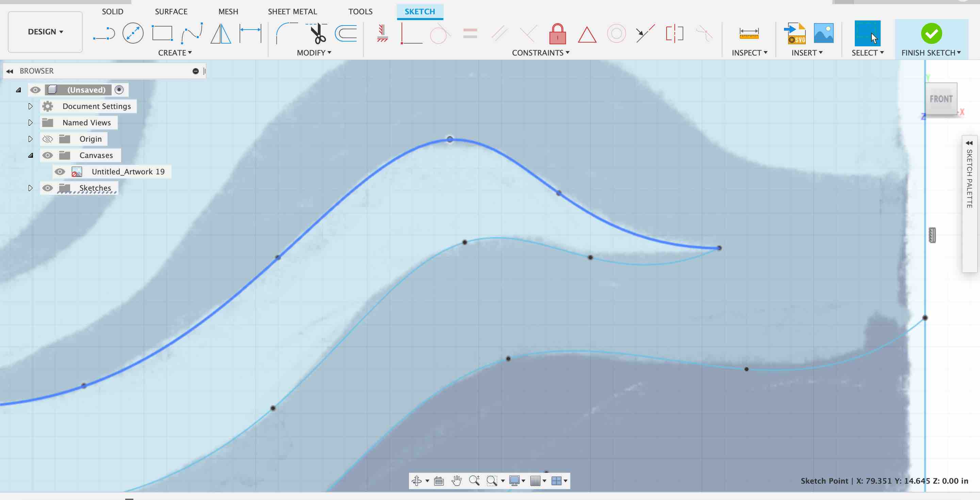
Task: Click the Insert Canvas image icon
Action: tap(823, 33)
